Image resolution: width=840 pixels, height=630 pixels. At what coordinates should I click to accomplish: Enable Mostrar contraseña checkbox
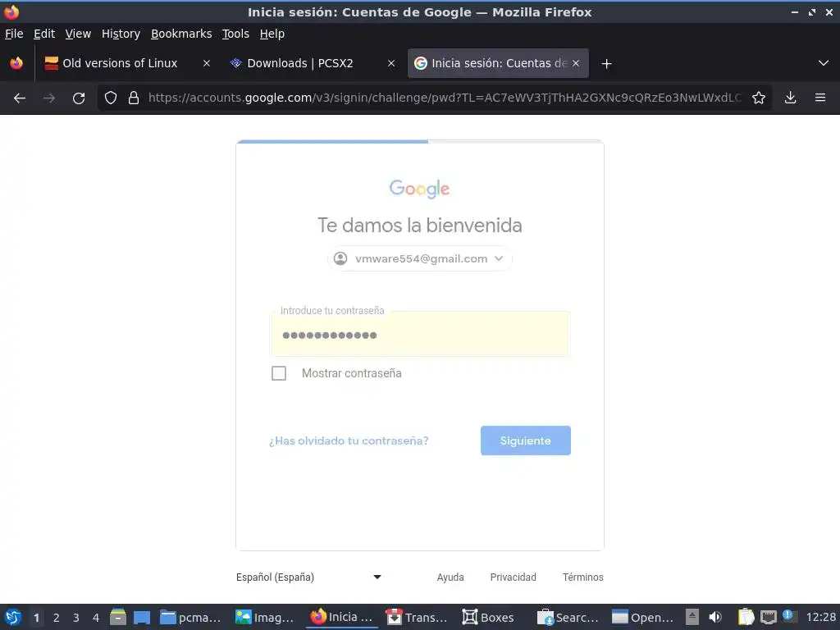279,373
